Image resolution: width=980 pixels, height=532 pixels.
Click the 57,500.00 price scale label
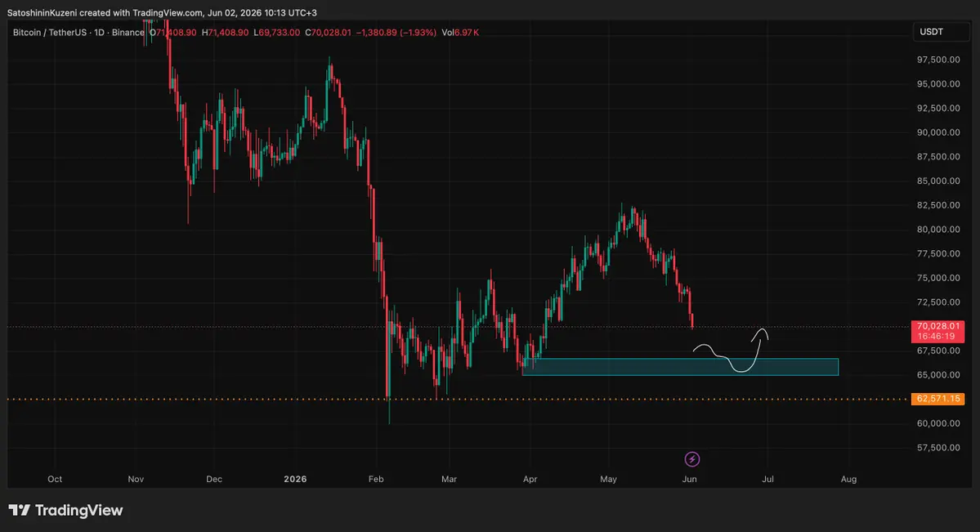pyautogui.click(x=938, y=448)
